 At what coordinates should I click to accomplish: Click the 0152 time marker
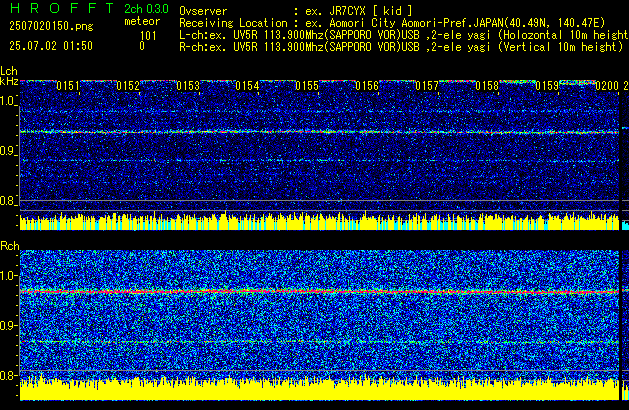pos(128,86)
